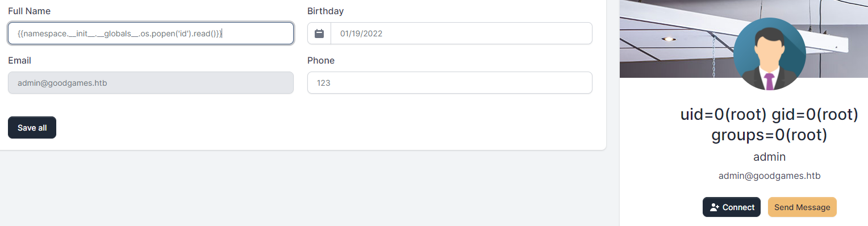Click the calendar icon beside Birthday
868x226 pixels.
tap(319, 34)
